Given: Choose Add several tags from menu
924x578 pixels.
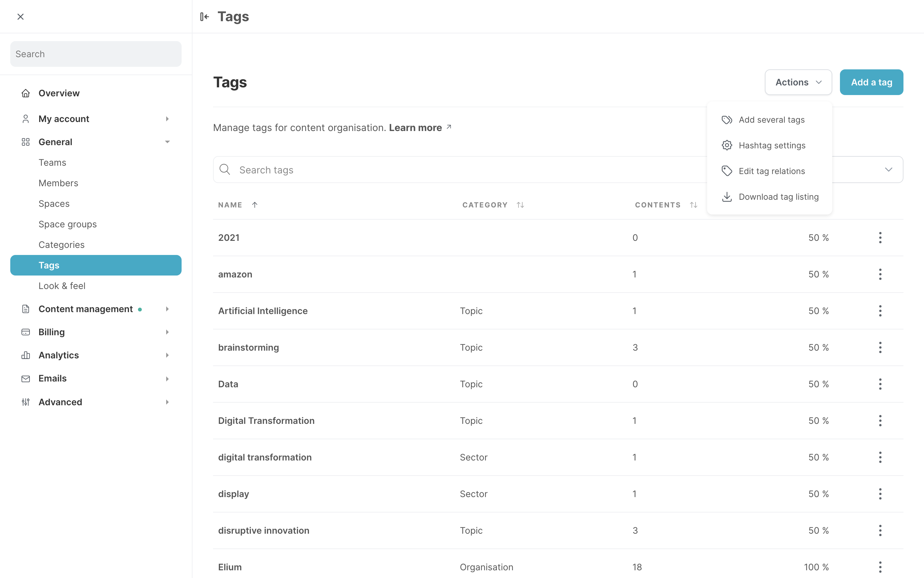Looking at the screenshot, I should pos(769,120).
